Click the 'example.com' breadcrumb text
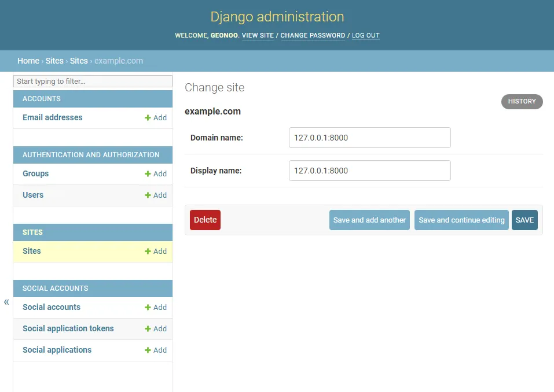 click(119, 61)
